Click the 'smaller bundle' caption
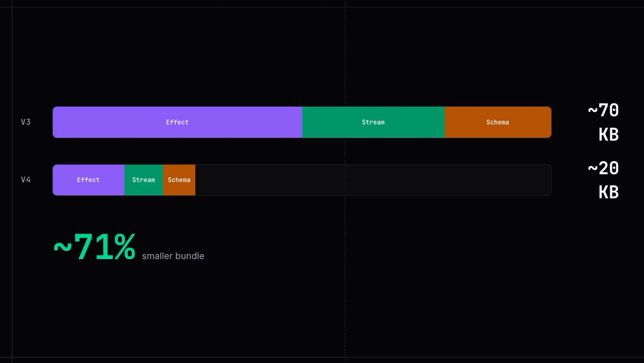Screen dimensions: 644x363 coord(173,256)
